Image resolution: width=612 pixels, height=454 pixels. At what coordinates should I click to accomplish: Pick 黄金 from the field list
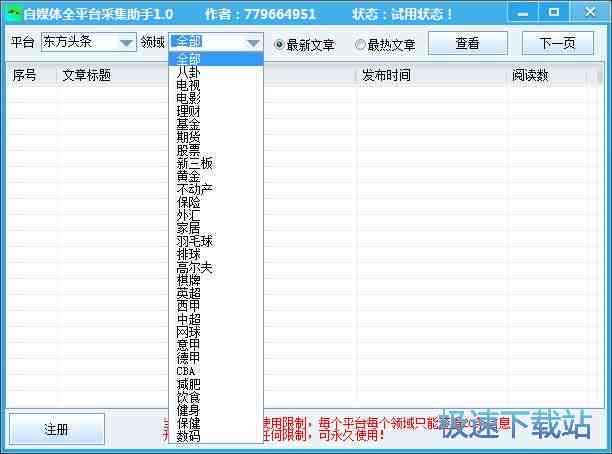pyautogui.click(x=216, y=176)
